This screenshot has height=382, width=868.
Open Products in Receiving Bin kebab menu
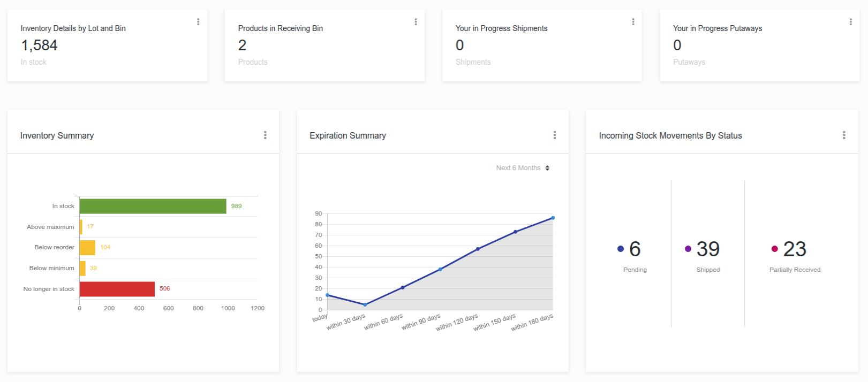click(x=416, y=22)
